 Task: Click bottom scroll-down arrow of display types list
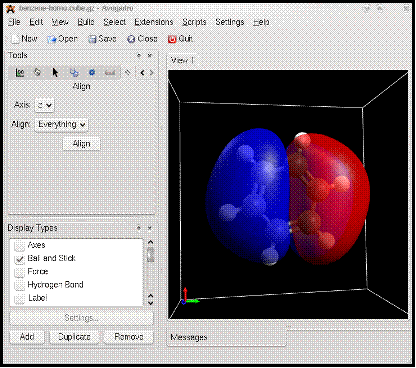point(150,303)
